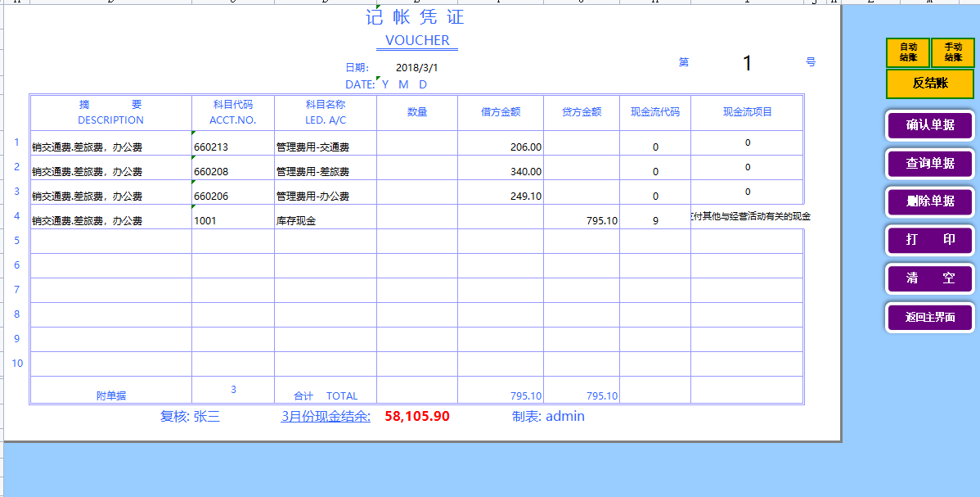Select account code cell 660213

232,143
